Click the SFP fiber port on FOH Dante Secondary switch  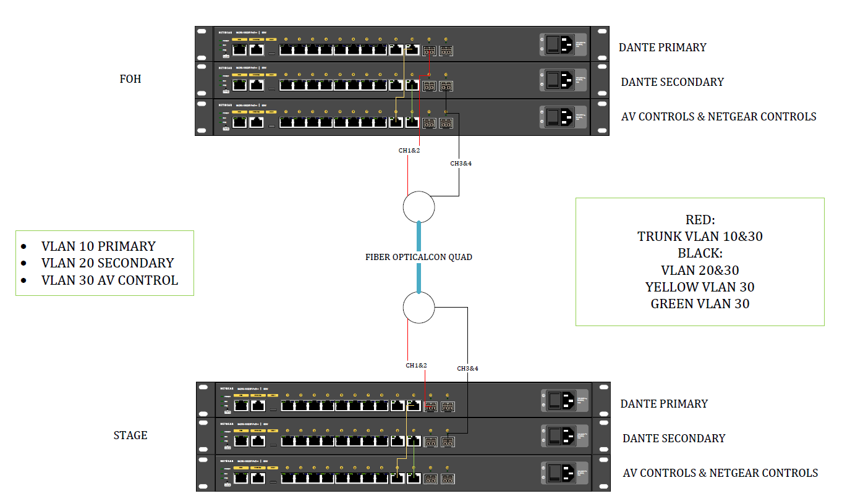(430, 86)
